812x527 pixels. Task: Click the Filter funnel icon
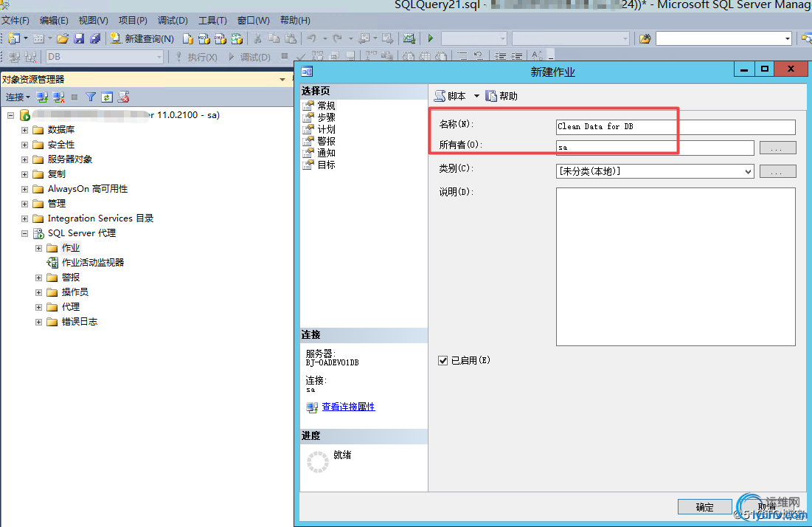pos(91,97)
